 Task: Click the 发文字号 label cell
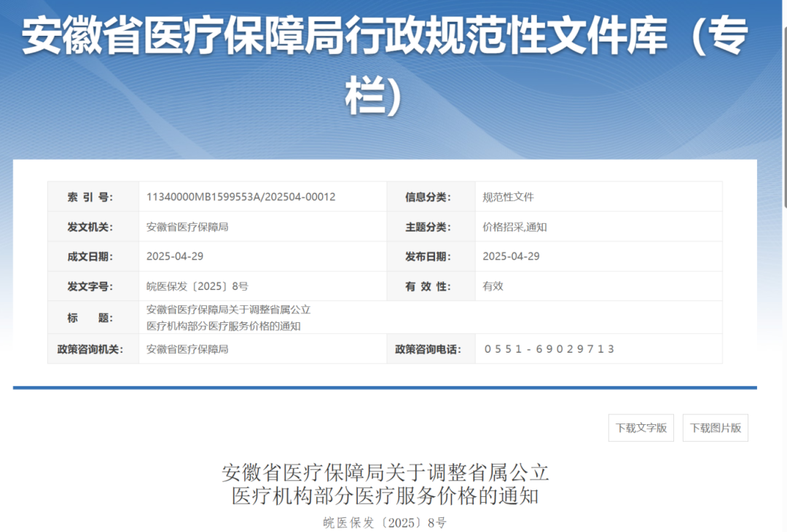tap(93, 286)
